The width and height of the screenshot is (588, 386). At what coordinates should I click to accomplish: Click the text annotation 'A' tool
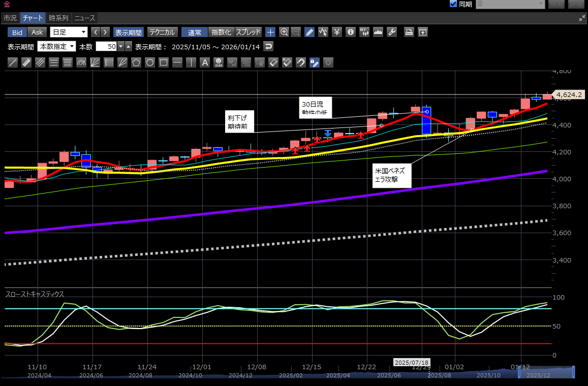pyautogui.click(x=205, y=62)
